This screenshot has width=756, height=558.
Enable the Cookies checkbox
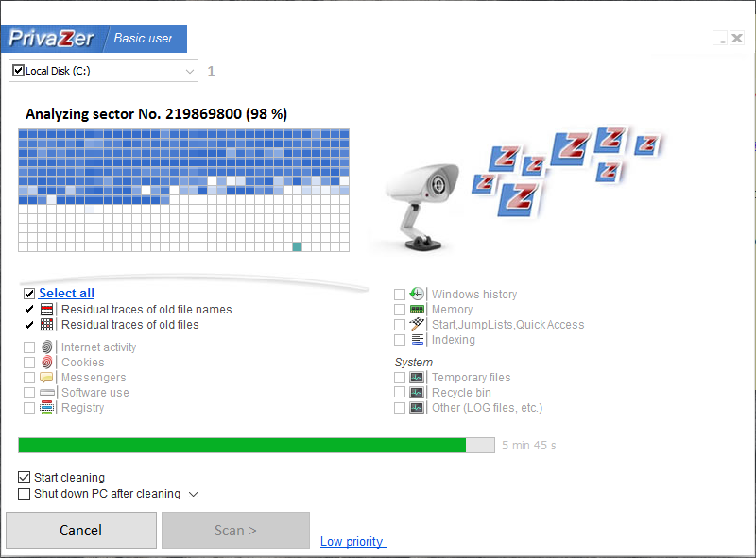(29, 363)
